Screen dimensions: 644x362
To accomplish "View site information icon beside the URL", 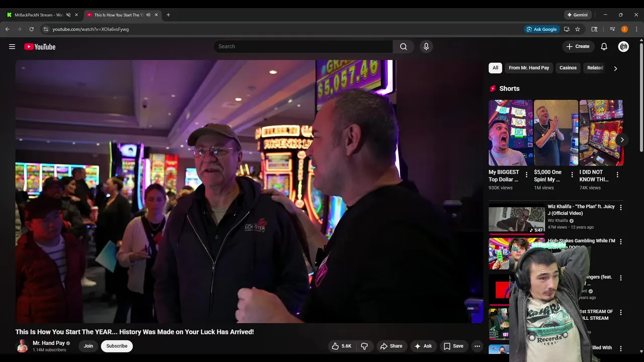I will [x=46, y=29].
